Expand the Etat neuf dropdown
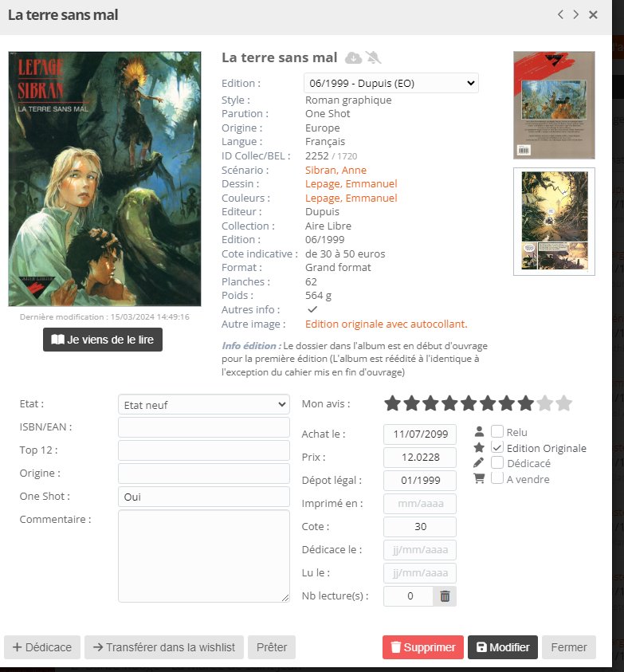Image resolution: width=624 pixels, height=672 pixels. pyautogui.click(x=203, y=405)
